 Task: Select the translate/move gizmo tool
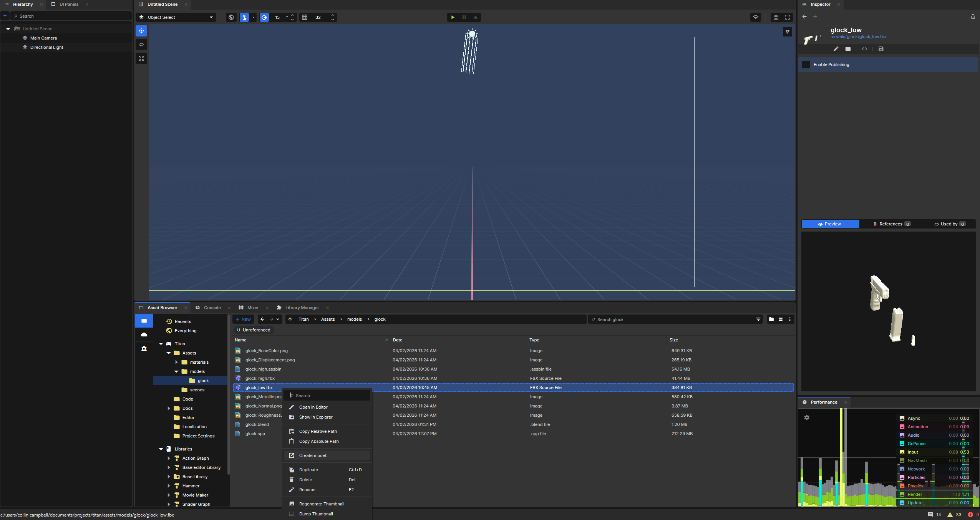tap(141, 31)
